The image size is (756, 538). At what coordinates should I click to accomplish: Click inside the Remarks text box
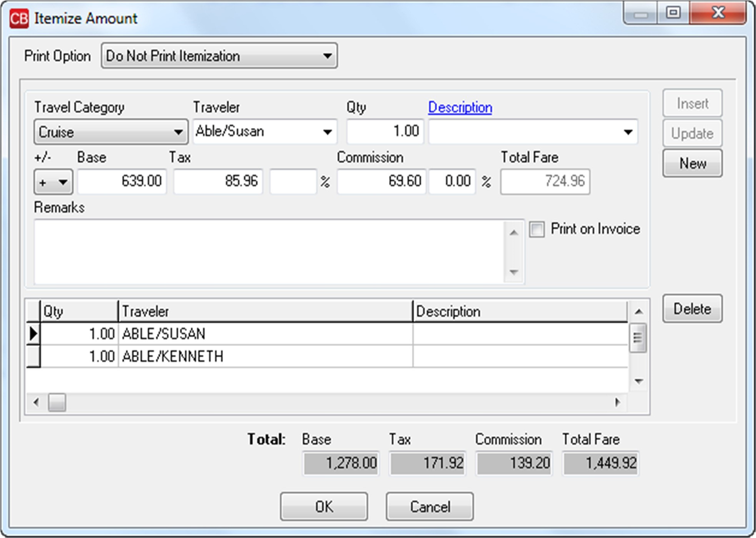270,252
